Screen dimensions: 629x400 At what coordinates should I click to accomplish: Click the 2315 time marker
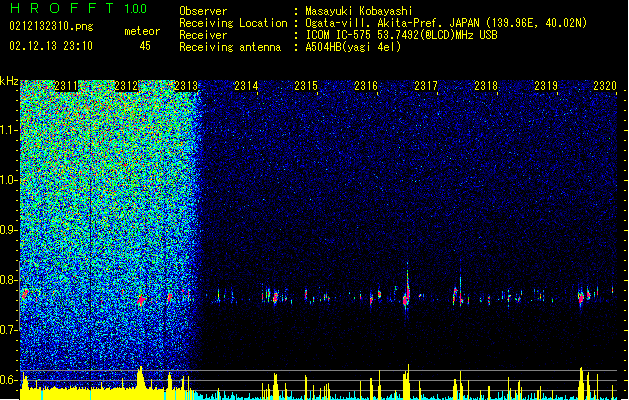[x=306, y=86]
